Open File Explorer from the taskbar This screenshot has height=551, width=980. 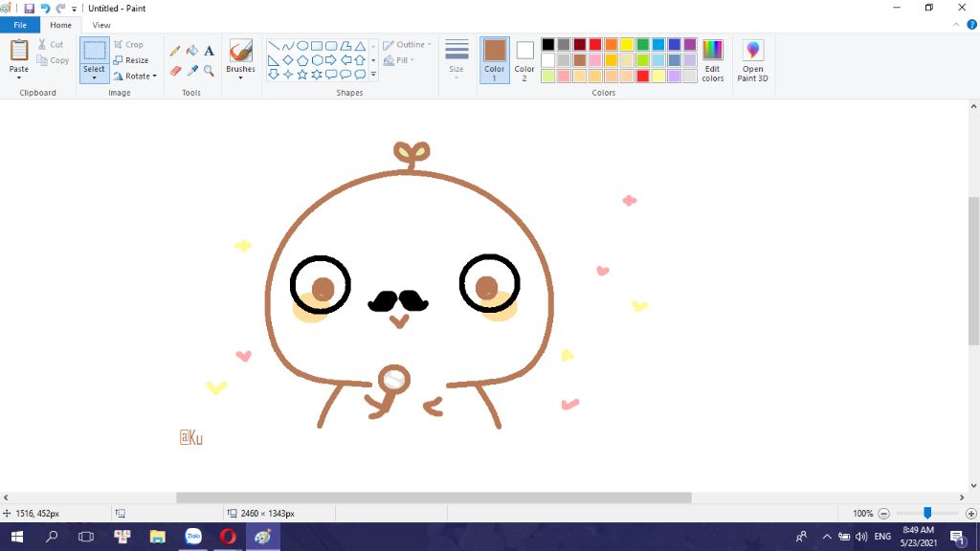click(158, 537)
